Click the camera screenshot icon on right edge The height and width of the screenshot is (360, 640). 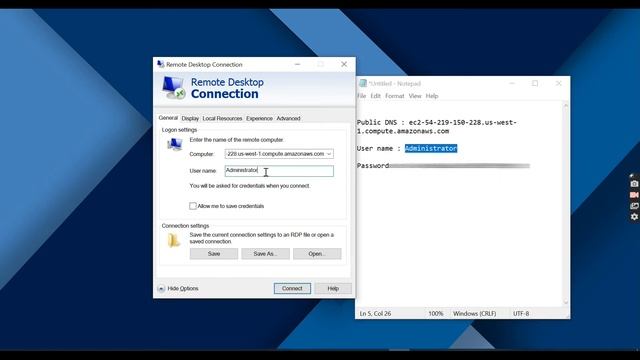634,184
